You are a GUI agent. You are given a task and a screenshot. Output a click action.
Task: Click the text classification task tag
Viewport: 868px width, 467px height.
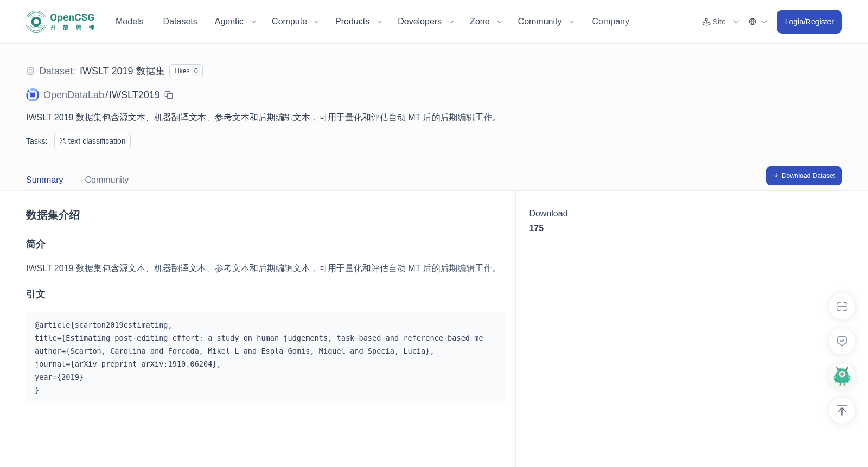click(x=92, y=141)
